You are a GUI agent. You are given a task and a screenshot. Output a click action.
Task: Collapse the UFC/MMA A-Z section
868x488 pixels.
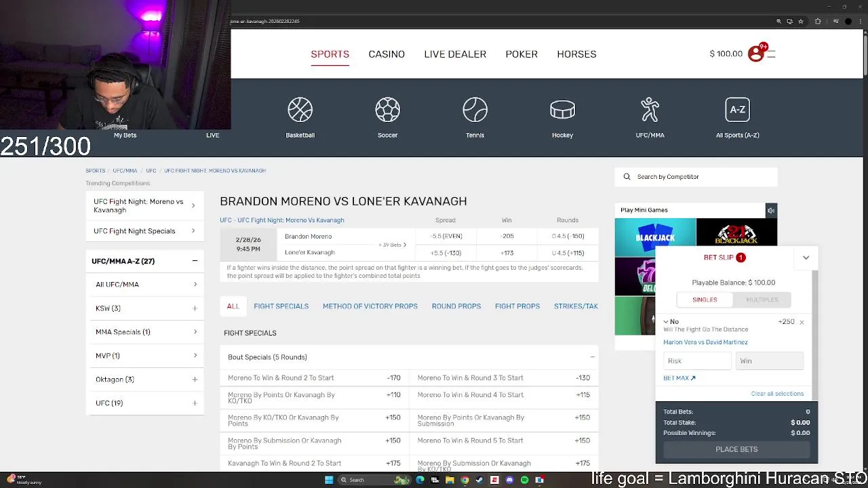[x=195, y=261]
